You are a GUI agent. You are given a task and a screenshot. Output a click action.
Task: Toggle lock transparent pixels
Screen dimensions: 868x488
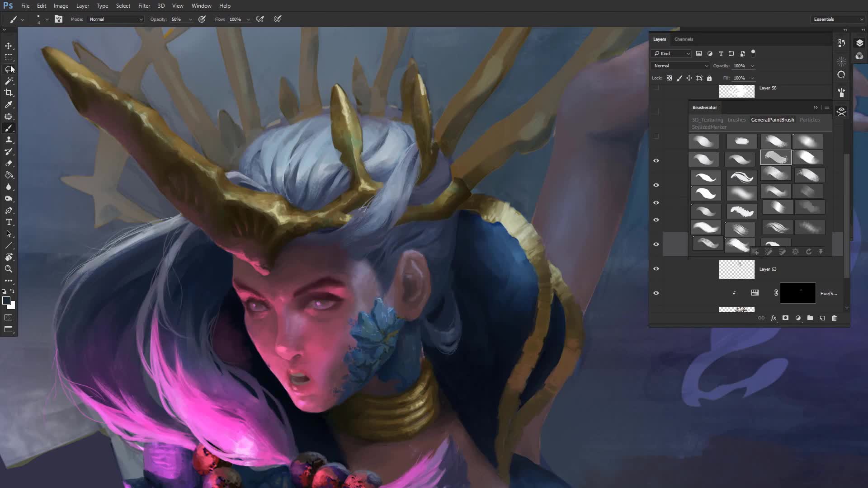tap(669, 78)
